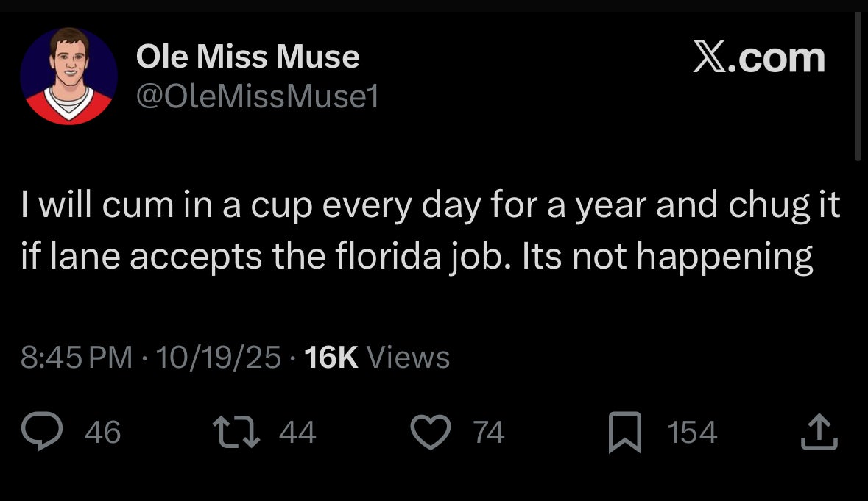Viewport: 868px width, 501px height.
Task: Bookmark this post using the bookmark icon
Action: 623,433
